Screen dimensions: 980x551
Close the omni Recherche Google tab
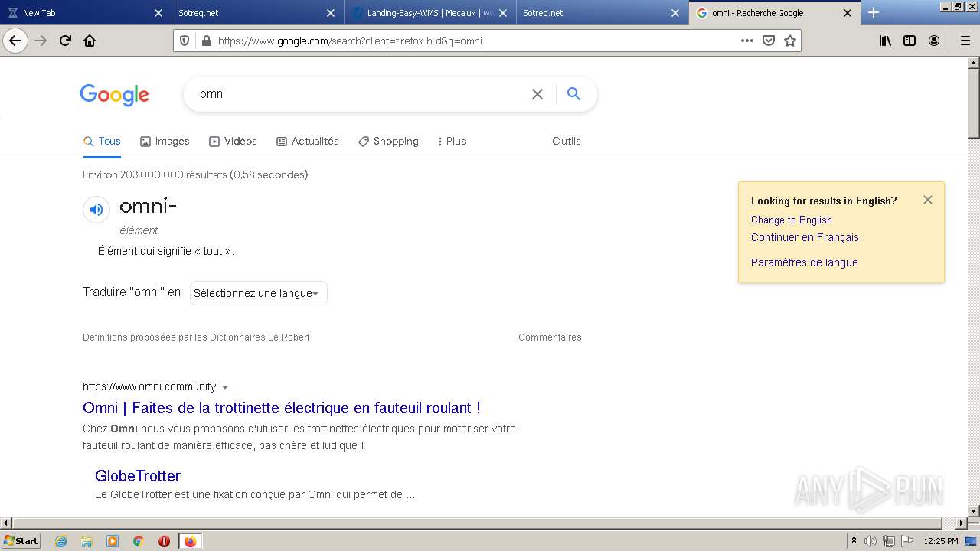pyautogui.click(x=848, y=13)
